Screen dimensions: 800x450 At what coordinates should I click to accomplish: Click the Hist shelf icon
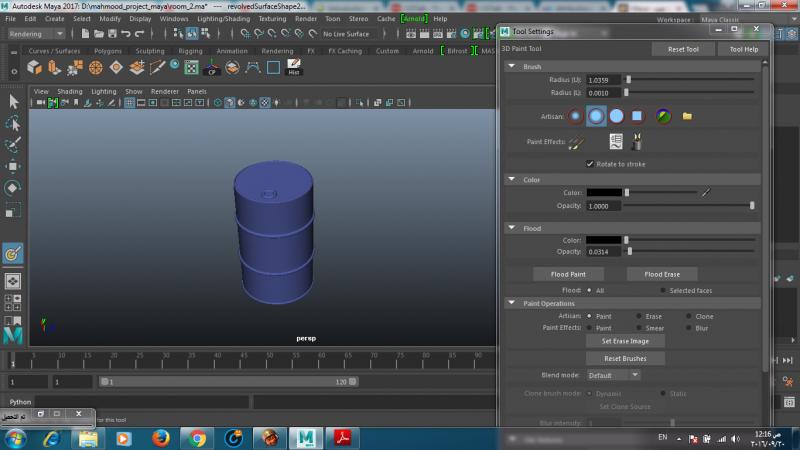click(293, 67)
